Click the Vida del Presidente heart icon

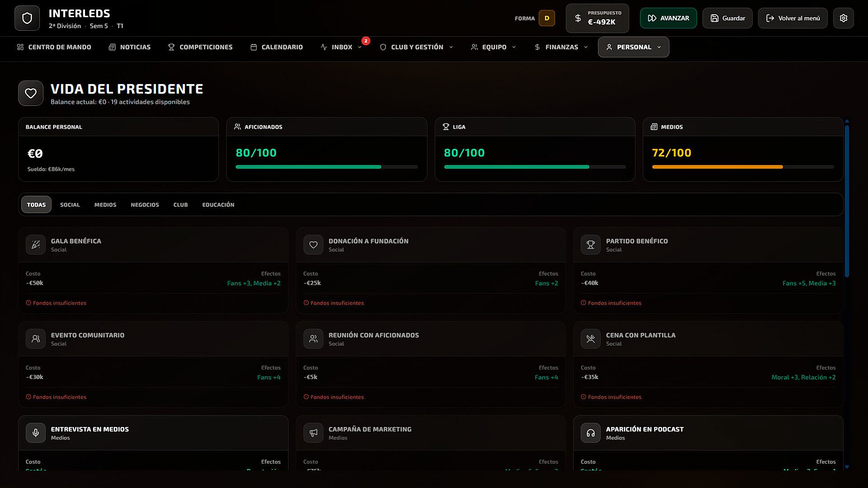tap(31, 93)
